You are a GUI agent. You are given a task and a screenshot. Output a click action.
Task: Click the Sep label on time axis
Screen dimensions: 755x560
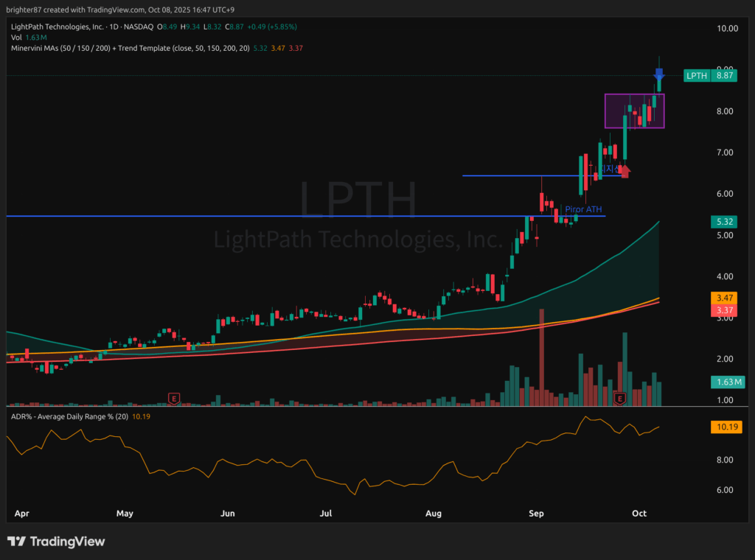536,513
